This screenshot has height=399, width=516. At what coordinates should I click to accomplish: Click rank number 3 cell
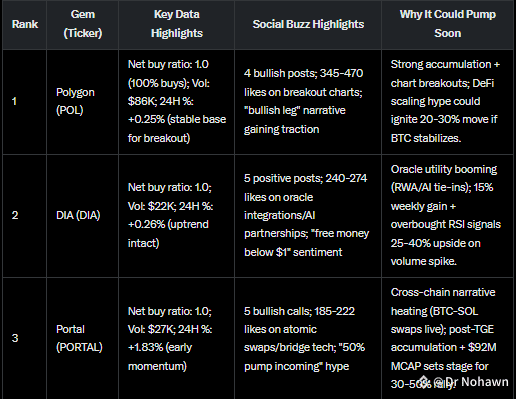[25, 338]
